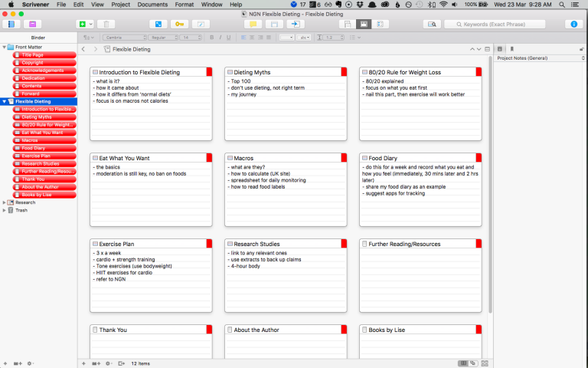Click the blue Compile arrow icon
This screenshot has width=588, height=368.
(293, 25)
